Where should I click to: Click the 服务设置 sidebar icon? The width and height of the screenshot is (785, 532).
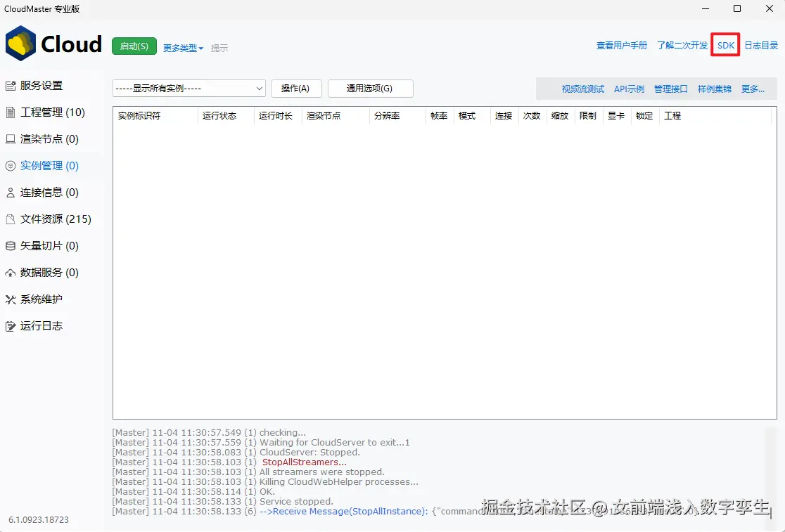pyautogui.click(x=11, y=86)
